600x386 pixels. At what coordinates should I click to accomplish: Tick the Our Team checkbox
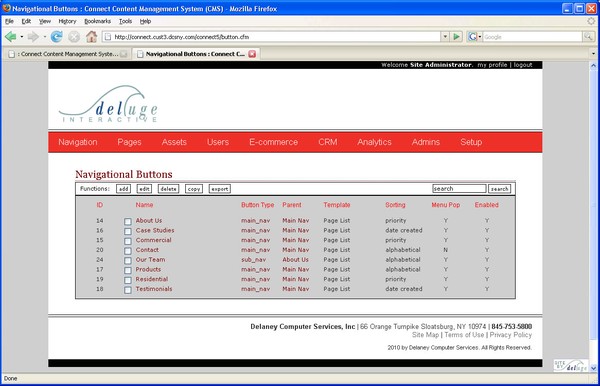pyautogui.click(x=128, y=261)
